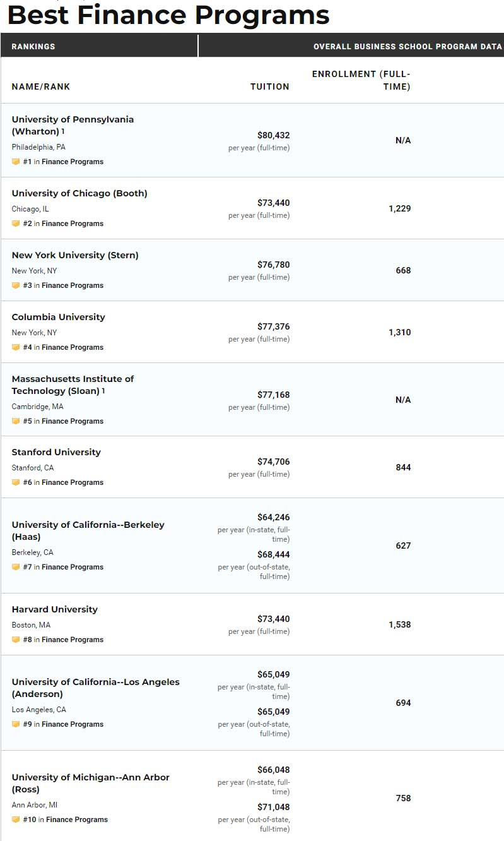Sort by Enrollment (Full-Time) column header

tap(361, 80)
